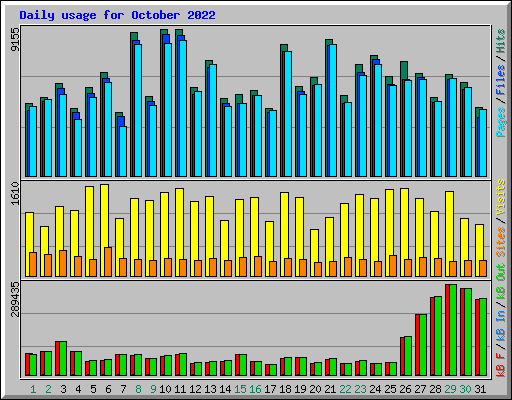Click the day 12 axis label
This screenshot has height=400, width=512.
pos(195,389)
